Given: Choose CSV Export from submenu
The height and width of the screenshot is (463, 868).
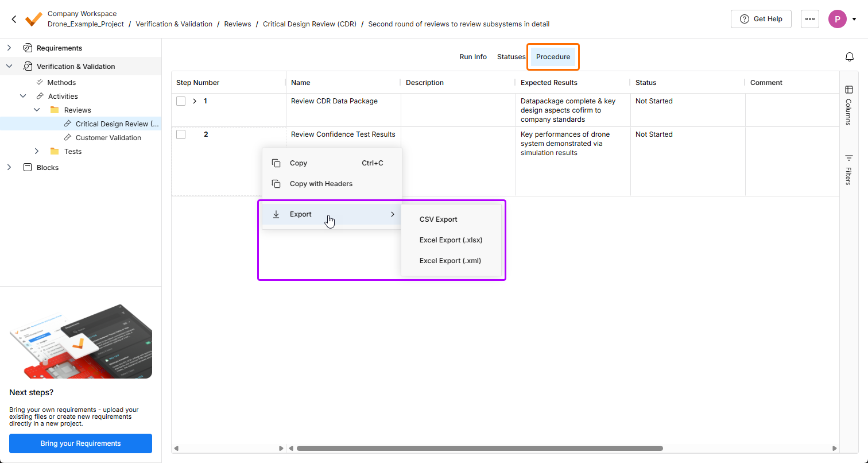Looking at the screenshot, I should [x=438, y=219].
